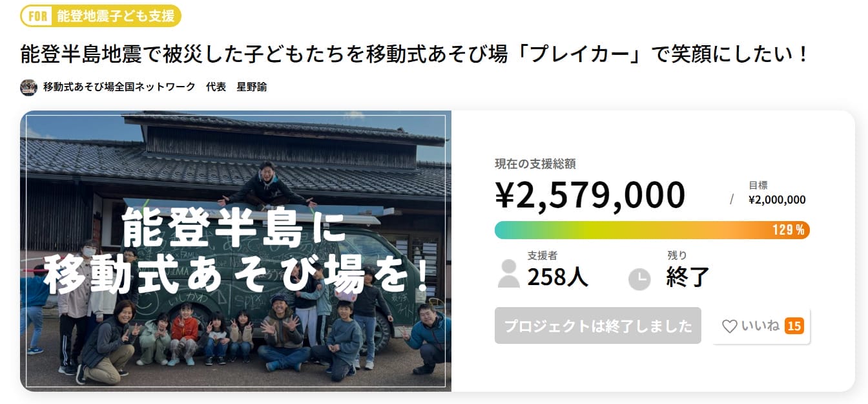Click the 129% progress label
The width and height of the screenshot is (868, 404).
point(788,230)
